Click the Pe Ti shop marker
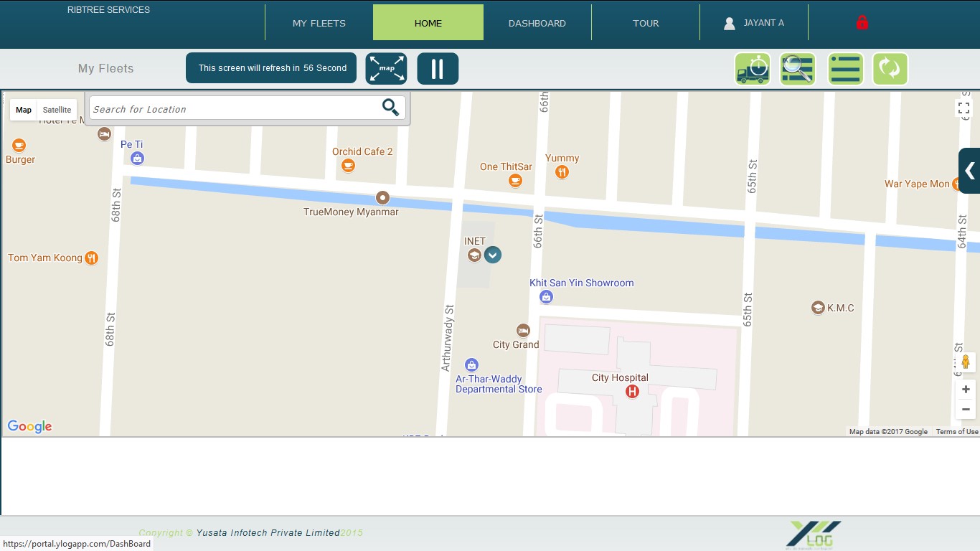The width and height of the screenshot is (980, 551). tap(137, 158)
